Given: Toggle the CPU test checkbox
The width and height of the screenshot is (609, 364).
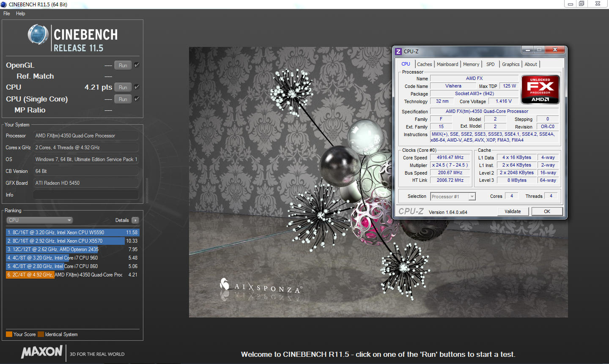Looking at the screenshot, I should click(137, 87).
